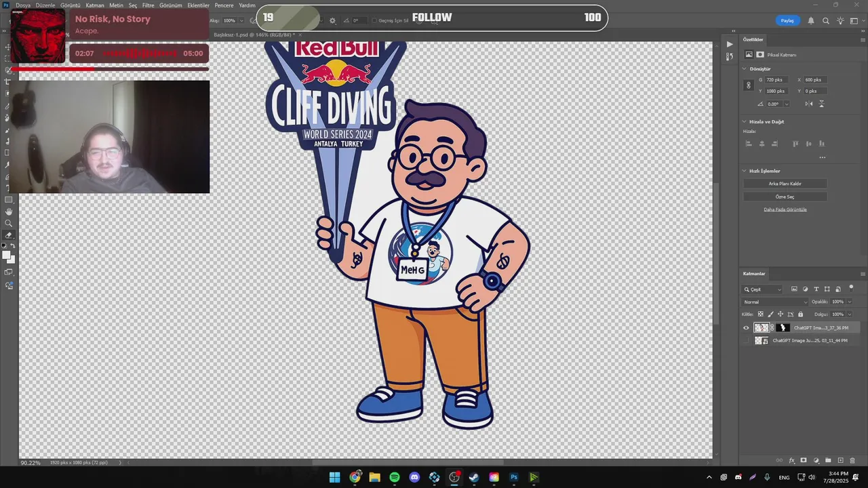
Task: Open the Düzenle menu
Action: (45, 5)
